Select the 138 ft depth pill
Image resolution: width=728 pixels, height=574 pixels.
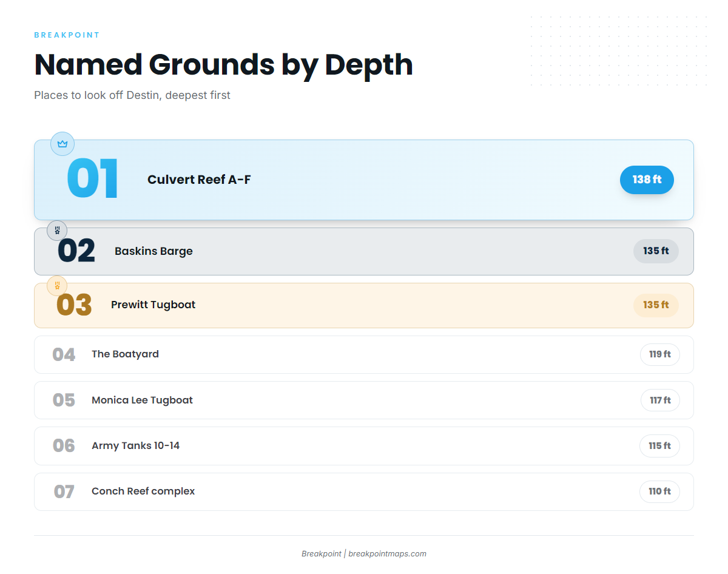647,180
